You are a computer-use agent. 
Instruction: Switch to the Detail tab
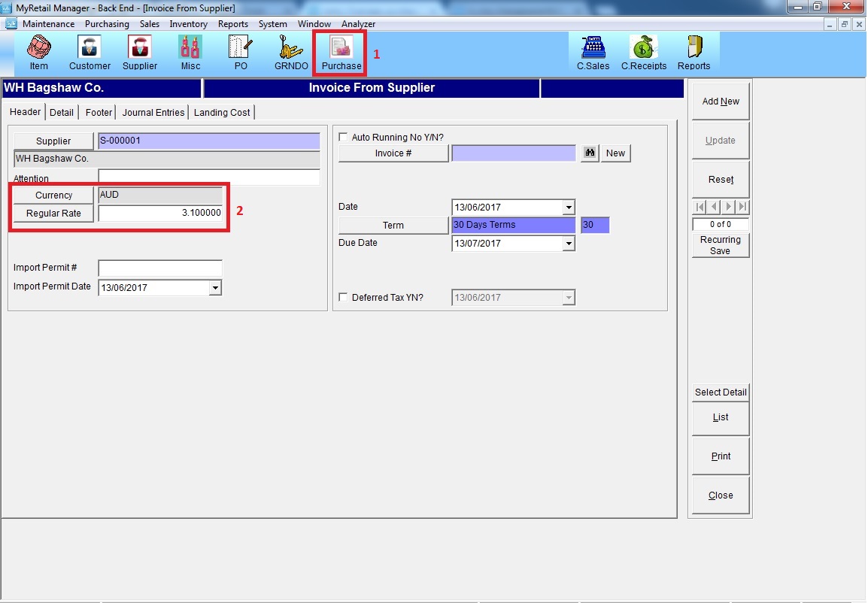coord(62,112)
